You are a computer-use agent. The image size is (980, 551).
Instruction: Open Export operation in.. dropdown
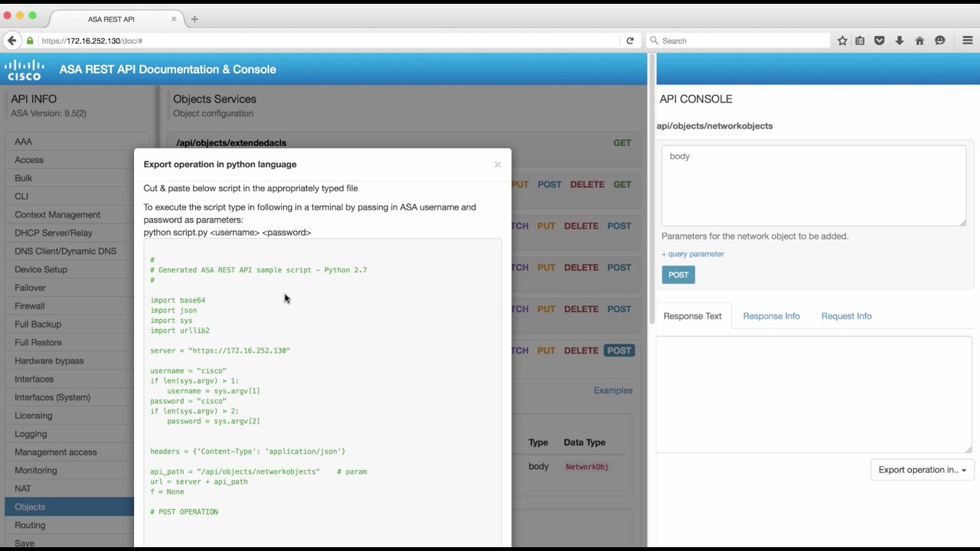(922, 470)
